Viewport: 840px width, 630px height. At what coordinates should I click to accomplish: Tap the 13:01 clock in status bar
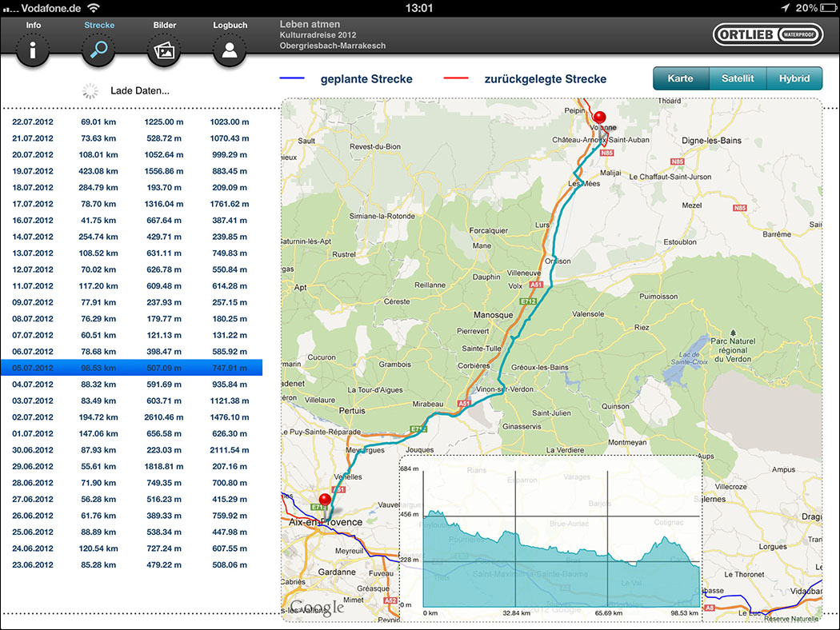[x=419, y=8]
